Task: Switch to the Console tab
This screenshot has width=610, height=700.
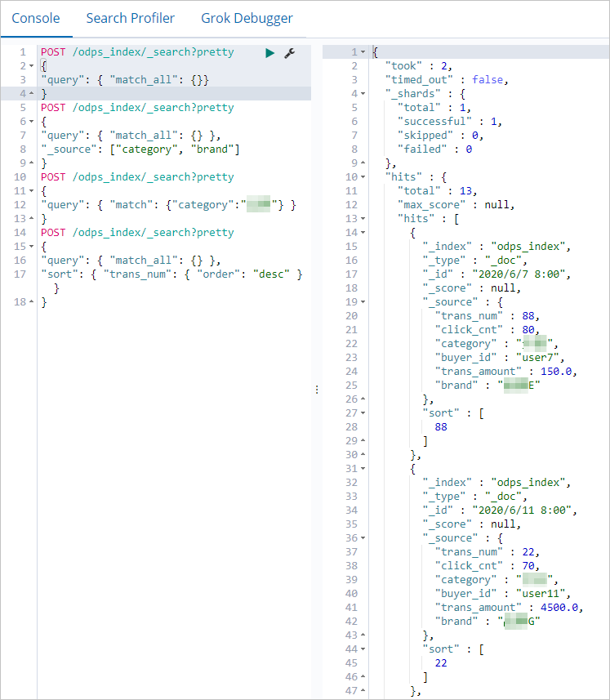Action: click(x=36, y=18)
